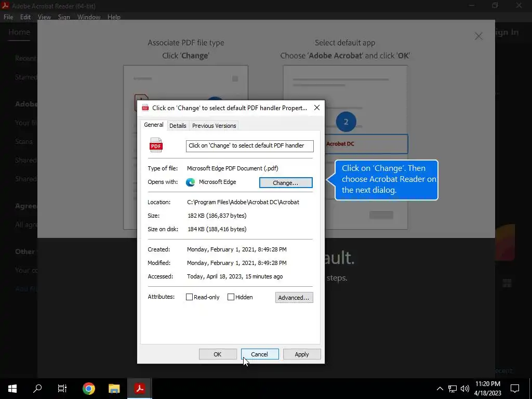Click the file name text field
This screenshot has height=399, width=532.
coord(249,146)
